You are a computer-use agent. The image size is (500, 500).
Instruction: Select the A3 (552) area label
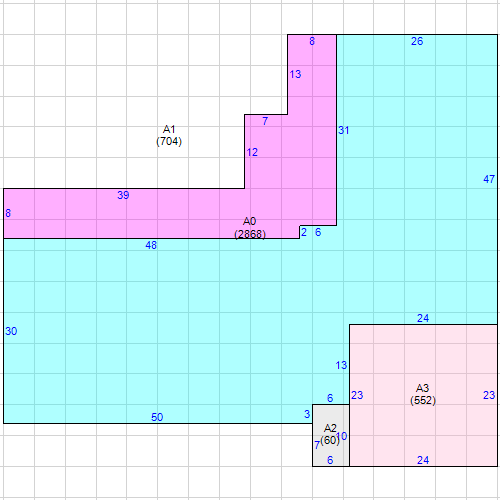pos(423,394)
